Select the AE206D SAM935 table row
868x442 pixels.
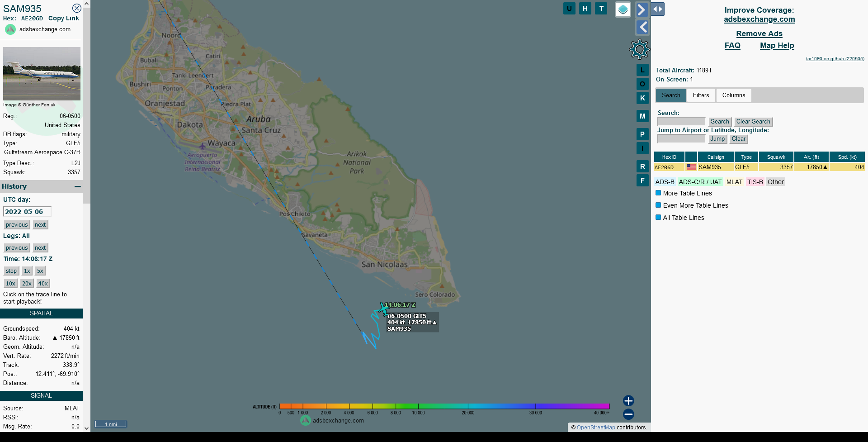(x=759, y=167)
